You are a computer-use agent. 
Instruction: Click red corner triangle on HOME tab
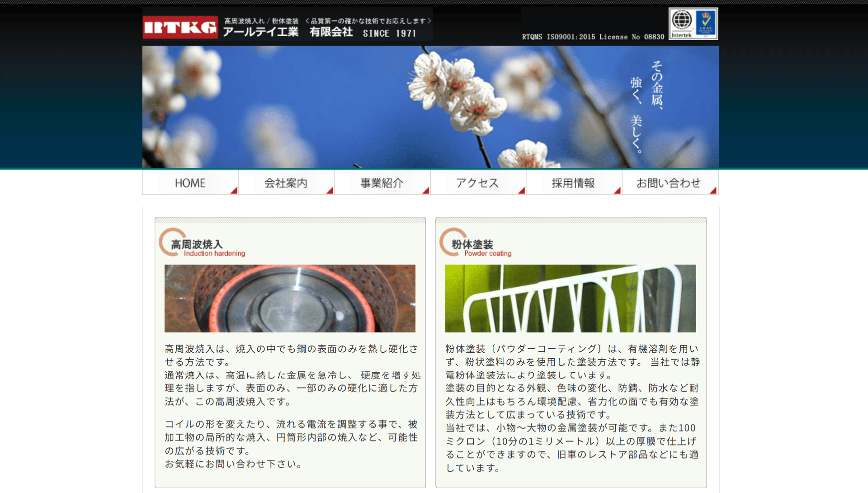234,190
